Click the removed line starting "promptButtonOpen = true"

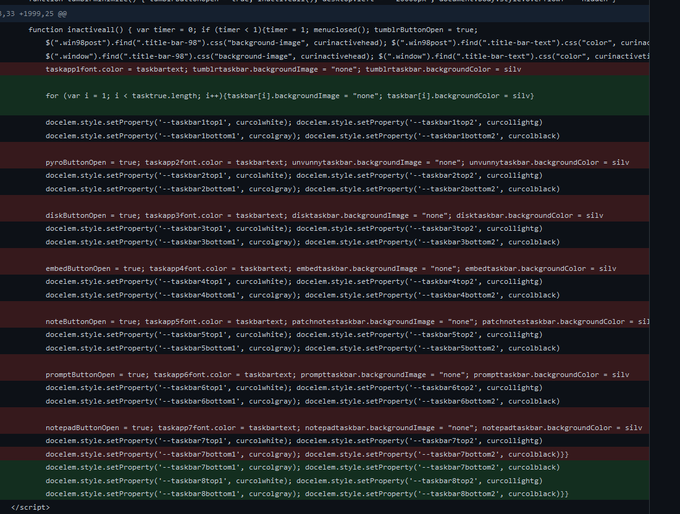coord(324,374)
